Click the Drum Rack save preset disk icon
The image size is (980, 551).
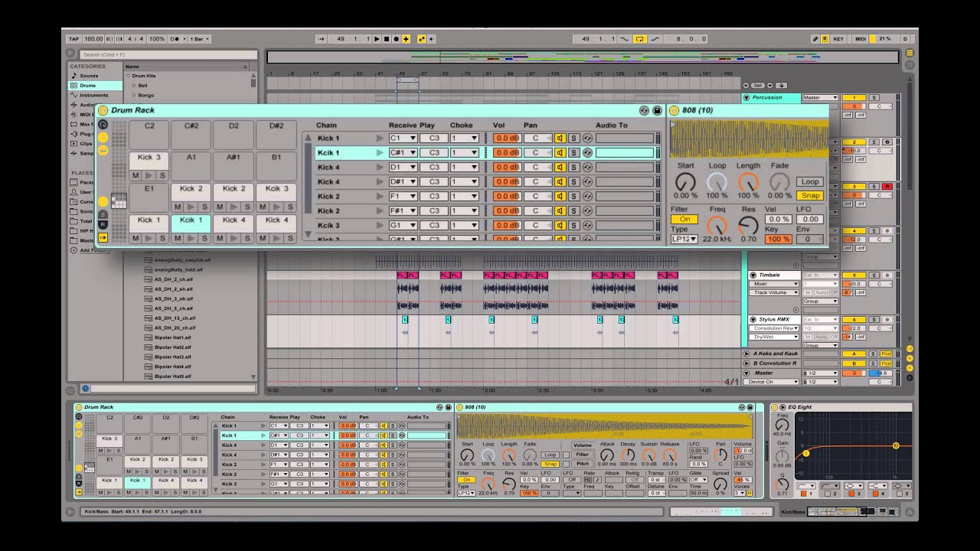point(657,110)
